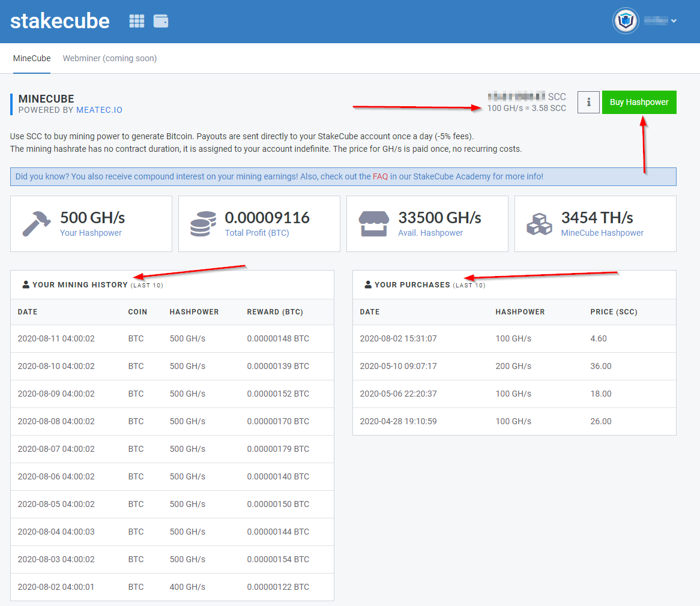Click the stakecube logo
Viewport: 700px width, 606px height.
(x=60, y=21)
